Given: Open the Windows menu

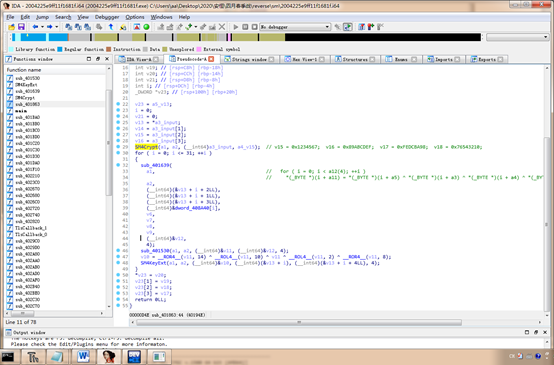Looking at the screenshot, I should pyautogui.click(x=161, y=17).
